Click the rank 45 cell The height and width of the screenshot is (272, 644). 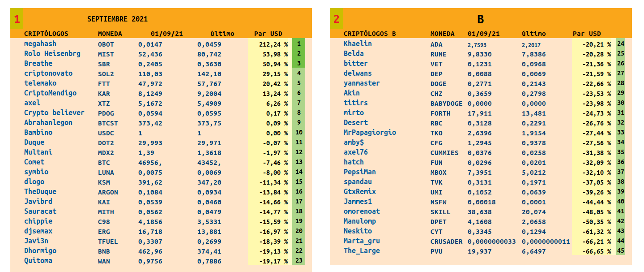point(621,251)
